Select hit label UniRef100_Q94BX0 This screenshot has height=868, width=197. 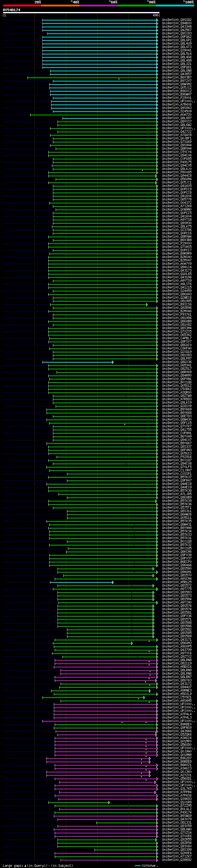(177, 23)
